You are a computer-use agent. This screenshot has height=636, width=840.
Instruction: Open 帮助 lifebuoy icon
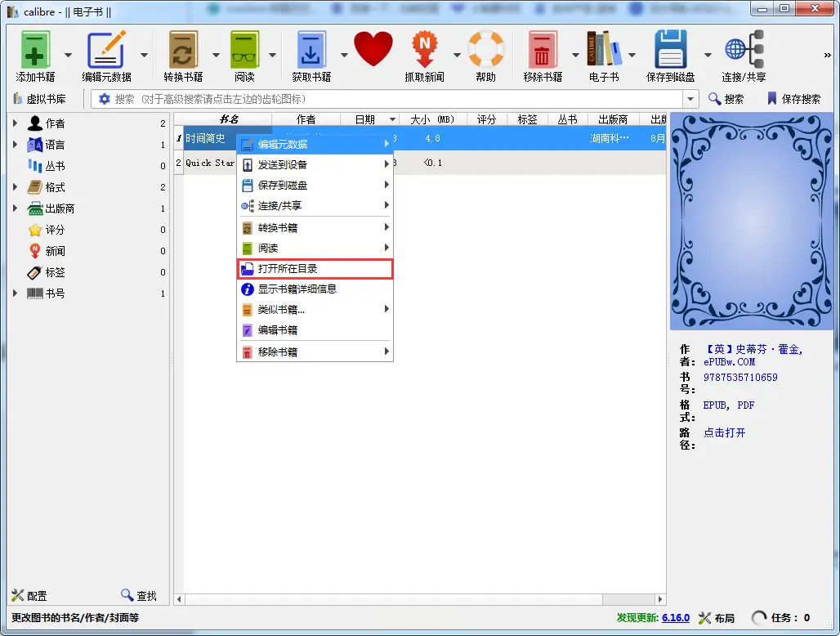486,49
